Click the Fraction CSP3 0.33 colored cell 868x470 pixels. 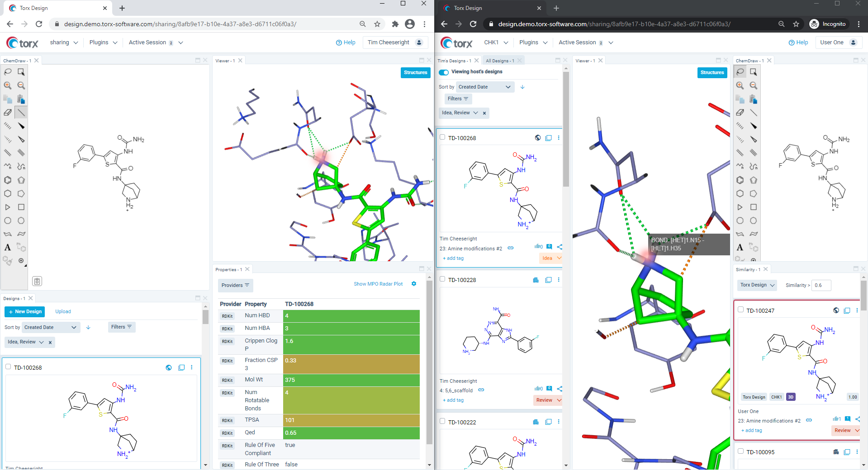coord(351,364)
